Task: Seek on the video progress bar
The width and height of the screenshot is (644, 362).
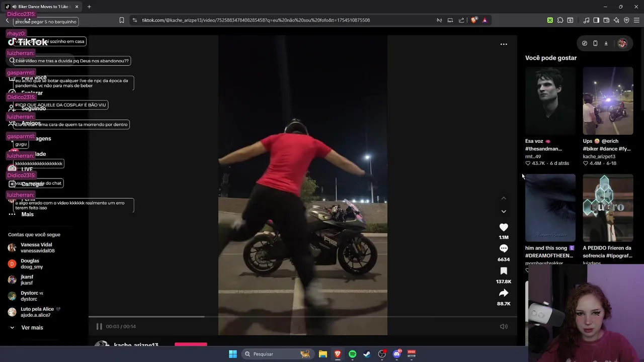Action: 303,317
